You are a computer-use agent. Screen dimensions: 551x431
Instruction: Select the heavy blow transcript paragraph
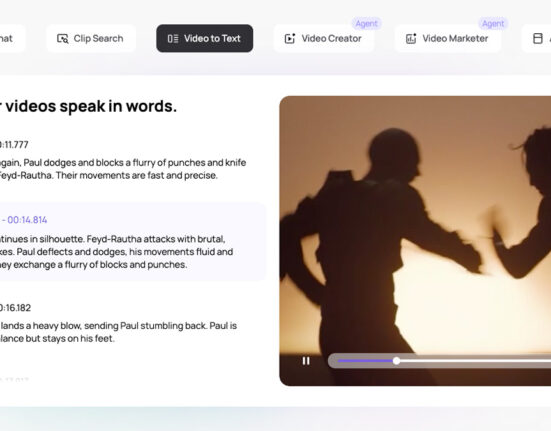point(118,332)
